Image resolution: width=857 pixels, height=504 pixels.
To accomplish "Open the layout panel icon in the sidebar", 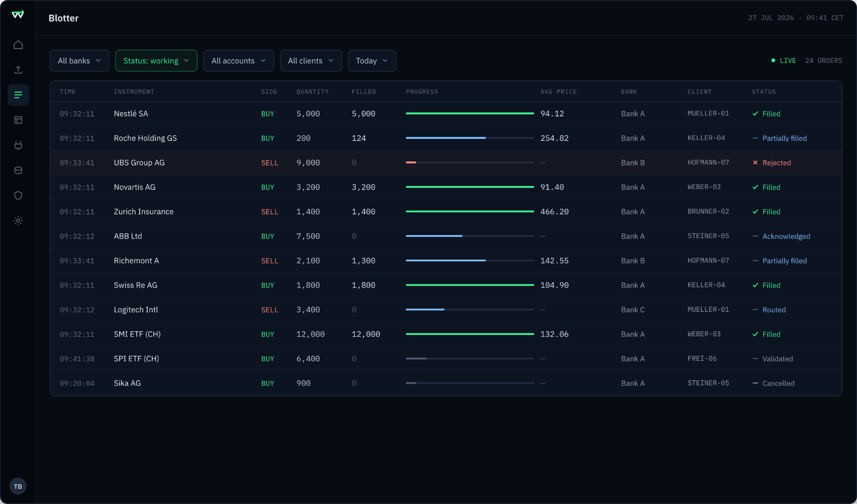I will [18, 120].
